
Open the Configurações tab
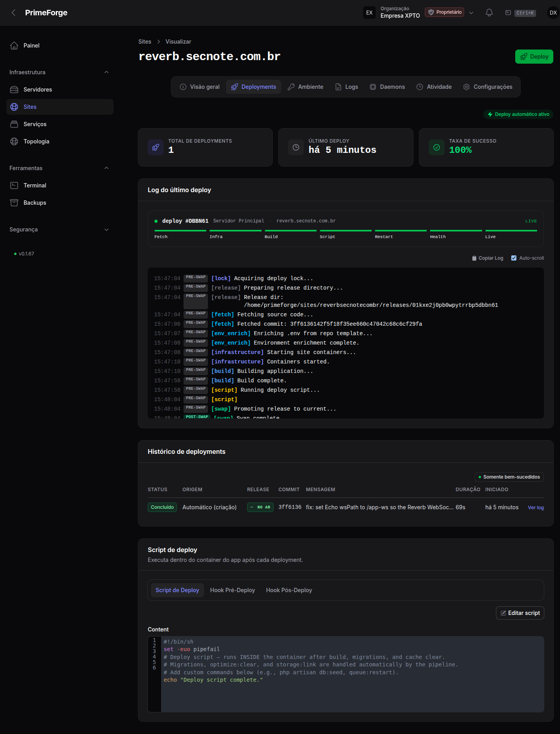tap(488, 87)
